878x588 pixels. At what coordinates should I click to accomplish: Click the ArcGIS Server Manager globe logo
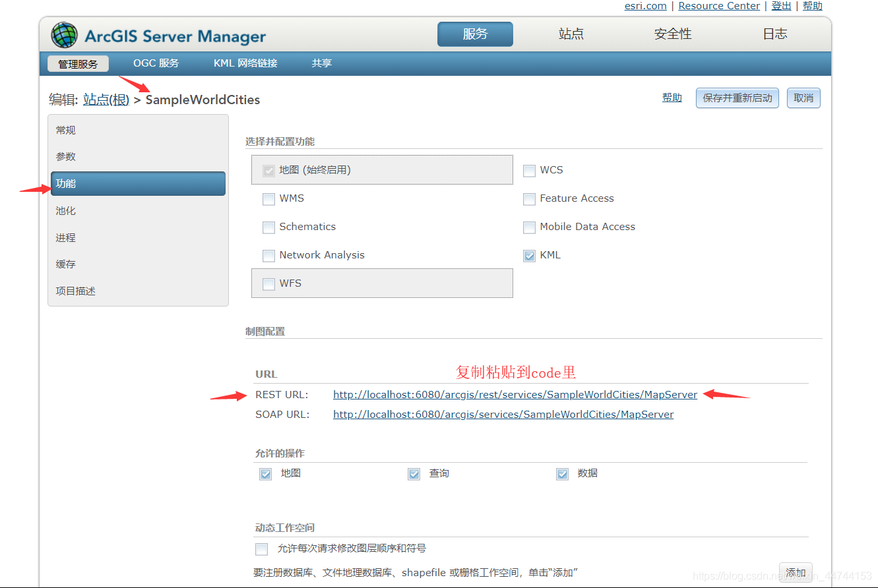click(64, 35)
